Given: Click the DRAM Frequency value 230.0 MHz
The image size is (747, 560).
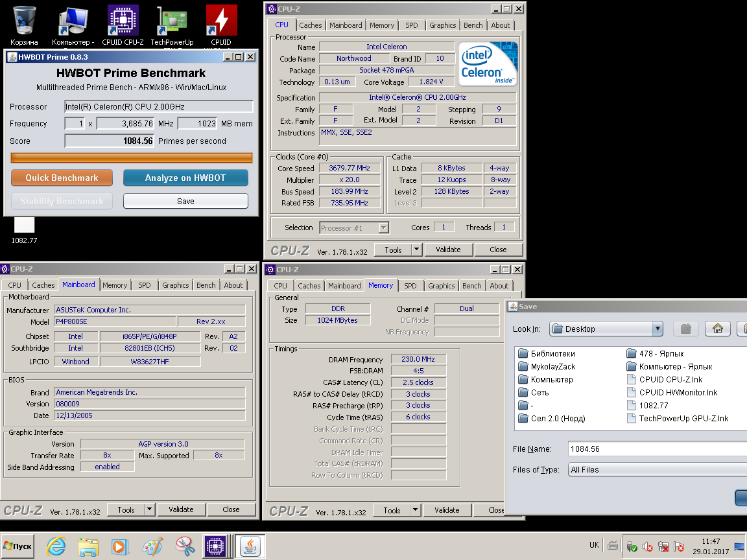Looking at the screenshot, I should coord(418,359).
